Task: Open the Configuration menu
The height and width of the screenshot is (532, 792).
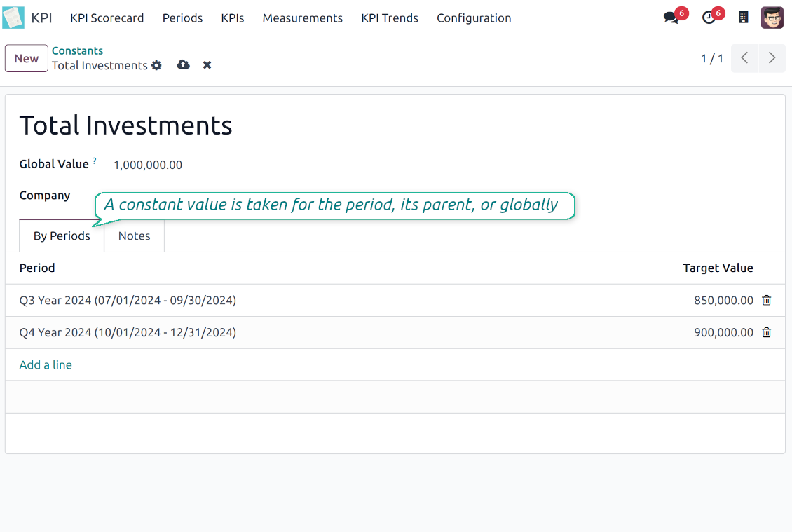Action: pyautogui.click(x=474, y=18)
